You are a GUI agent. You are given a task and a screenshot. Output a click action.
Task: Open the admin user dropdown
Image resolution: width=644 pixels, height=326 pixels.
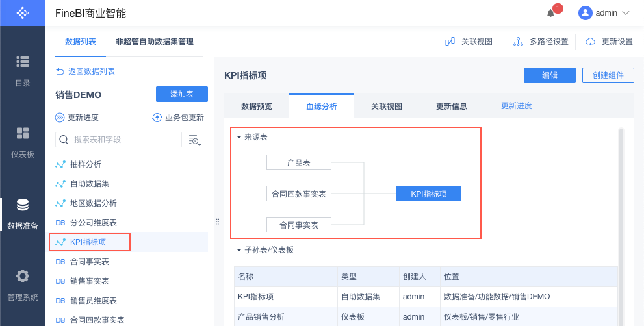coord(604,13)
